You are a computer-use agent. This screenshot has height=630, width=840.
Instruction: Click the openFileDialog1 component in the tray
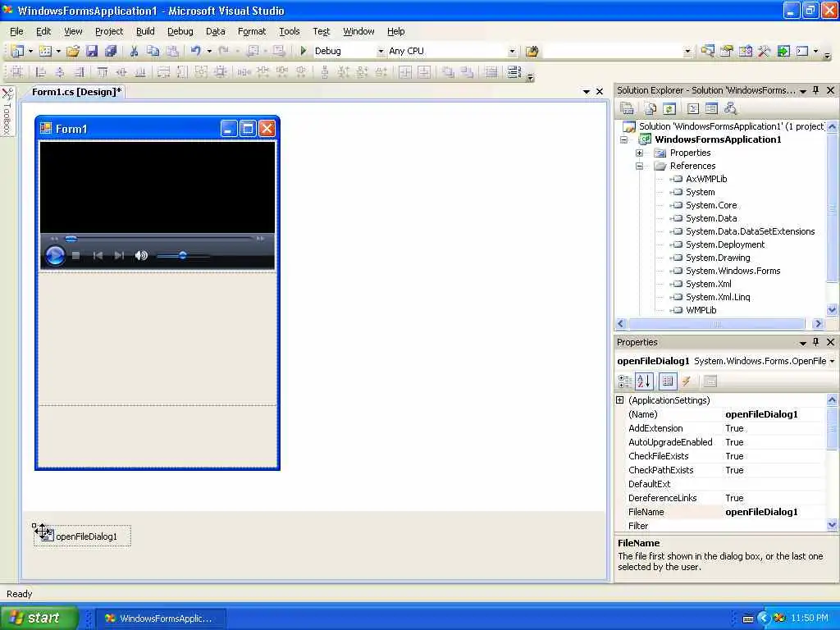pyautogui.click(x=82, y=536)
